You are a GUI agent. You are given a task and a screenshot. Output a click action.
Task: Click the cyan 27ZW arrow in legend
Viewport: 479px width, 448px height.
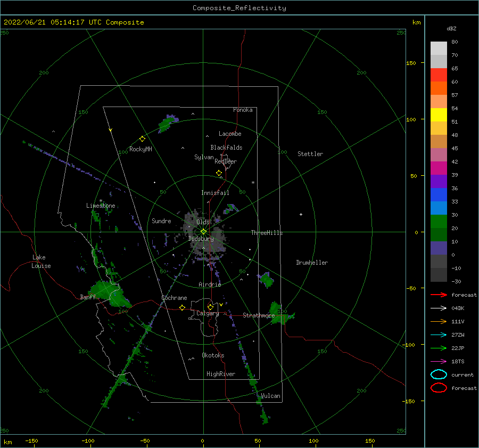coord(439,335)
